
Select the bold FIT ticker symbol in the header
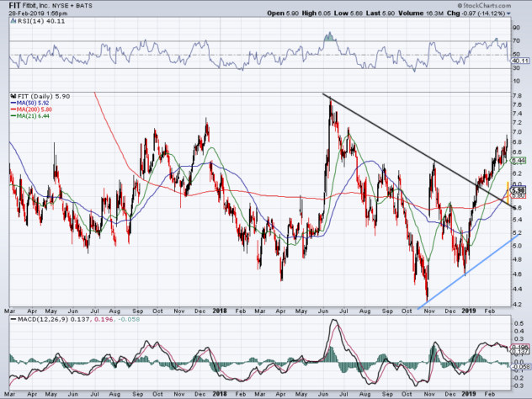click(14, 5)
